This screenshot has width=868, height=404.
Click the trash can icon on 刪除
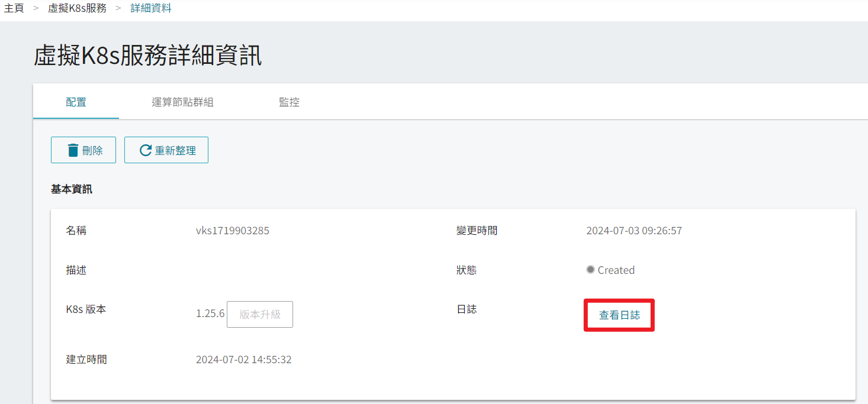(x=73, y=150)
